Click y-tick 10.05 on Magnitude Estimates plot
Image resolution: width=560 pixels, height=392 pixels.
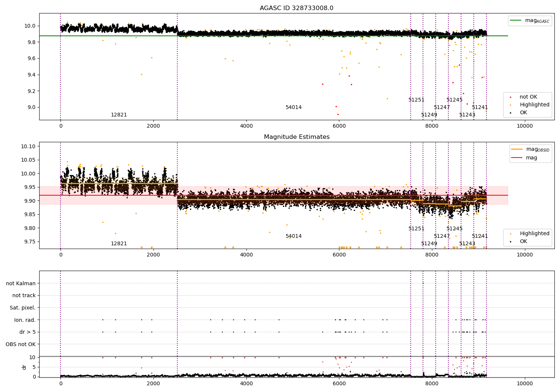pyautogui.click(x=28, y=160)
